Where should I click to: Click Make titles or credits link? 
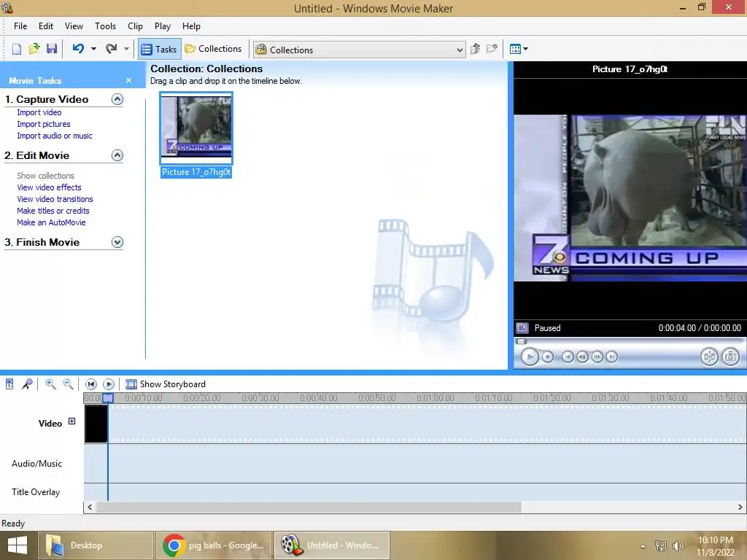point(53,211)
